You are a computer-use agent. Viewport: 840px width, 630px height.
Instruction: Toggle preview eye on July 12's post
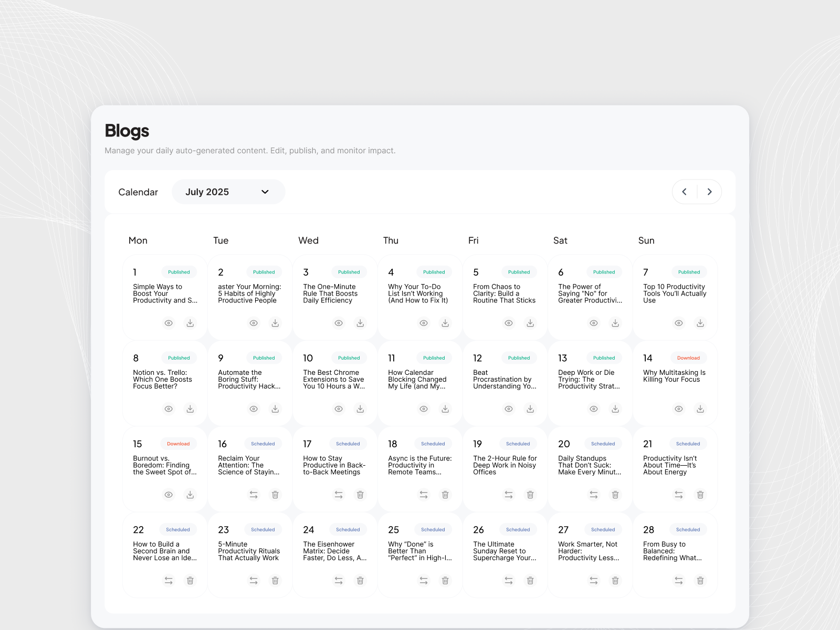(x=508, y=409)
